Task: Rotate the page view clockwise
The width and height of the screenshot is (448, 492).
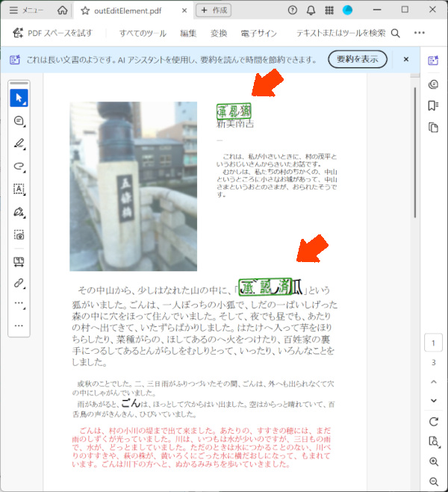Action: click(434, 421)
